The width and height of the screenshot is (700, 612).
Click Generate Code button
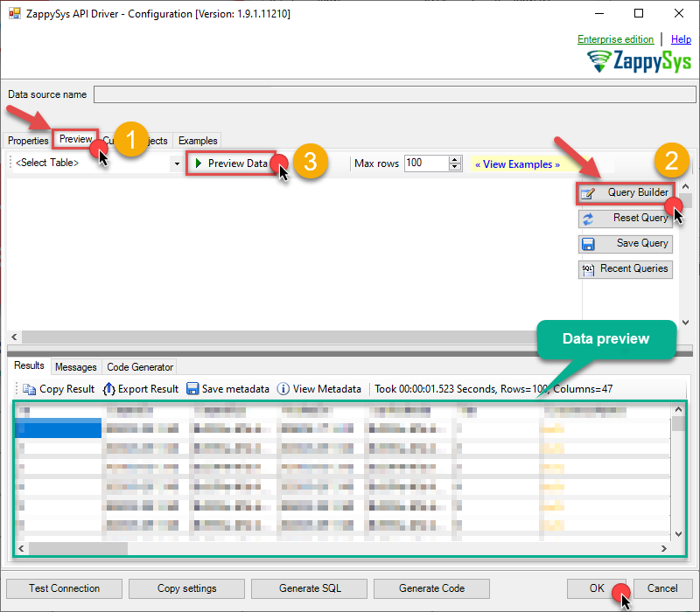[431, 588]
